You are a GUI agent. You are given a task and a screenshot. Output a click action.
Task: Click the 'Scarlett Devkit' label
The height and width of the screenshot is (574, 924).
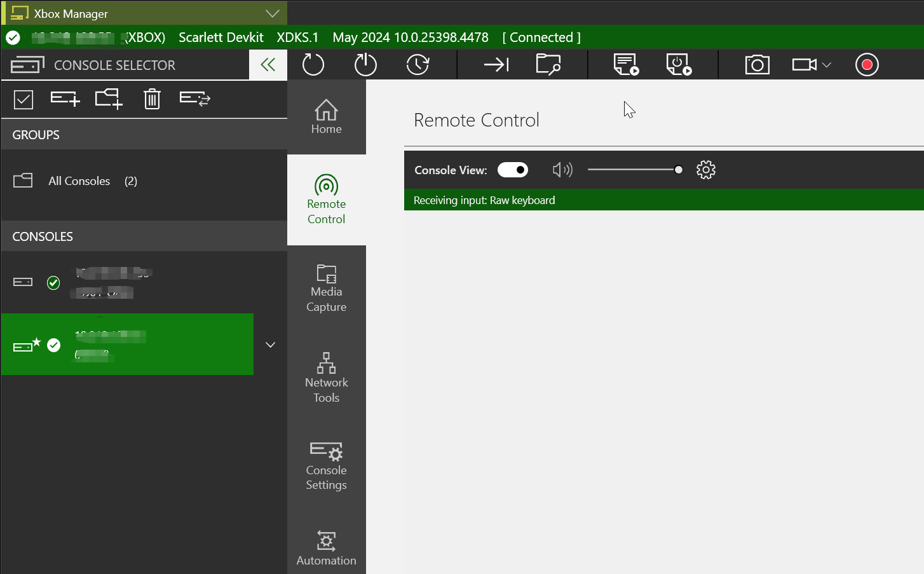coord(221,38)
